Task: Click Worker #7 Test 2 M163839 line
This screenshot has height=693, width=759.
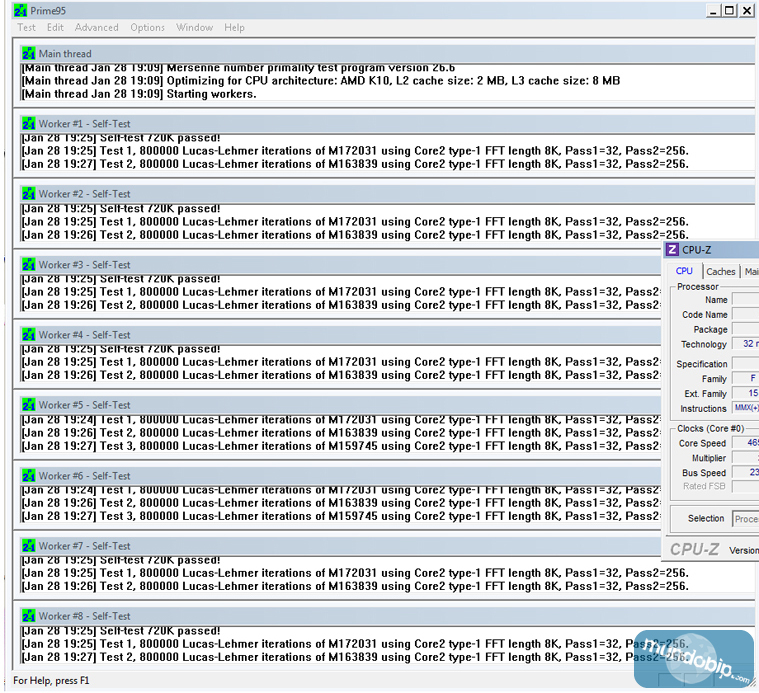Action: [355, 586]
